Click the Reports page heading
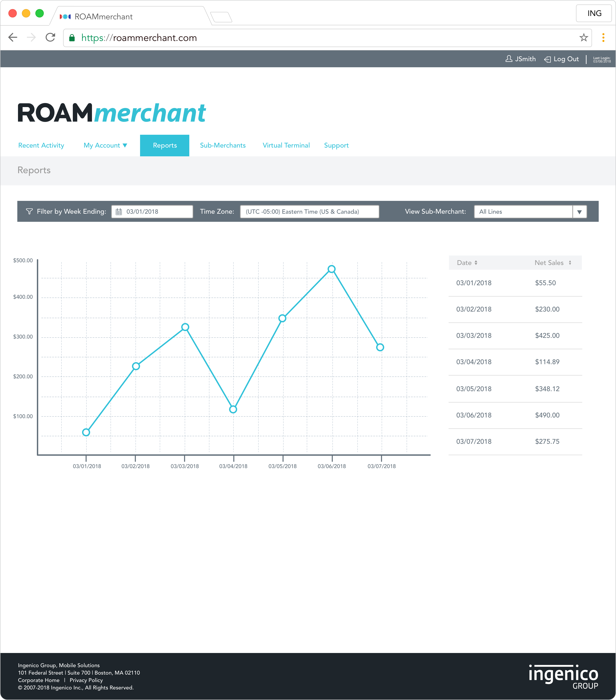 34,170
